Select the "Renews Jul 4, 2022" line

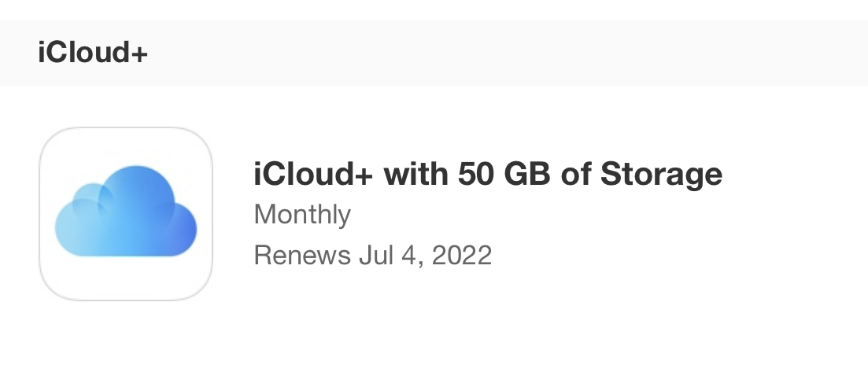click(x=372, y=255)
